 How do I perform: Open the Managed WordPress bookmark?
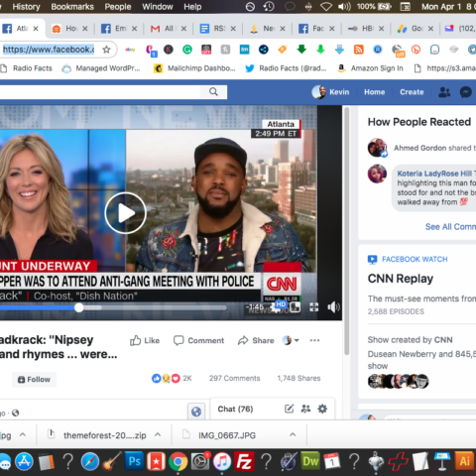coord(101,68)
